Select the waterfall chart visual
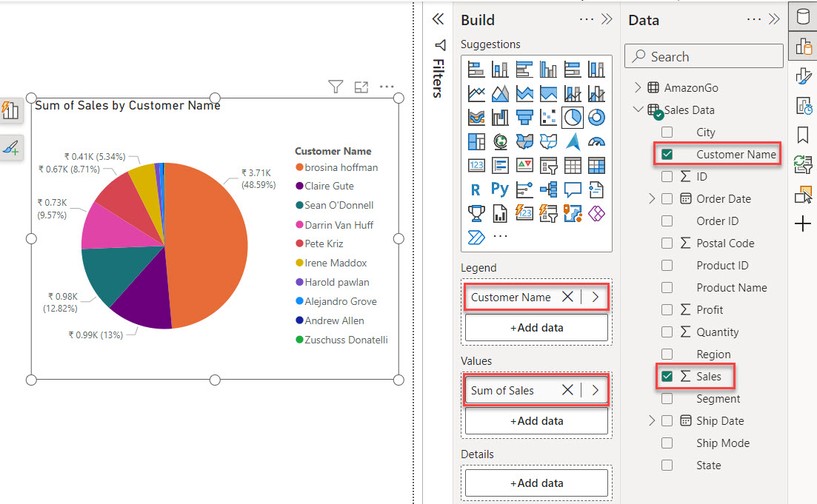The height and width of the screenshot is (504, 817). pos(500,117)
